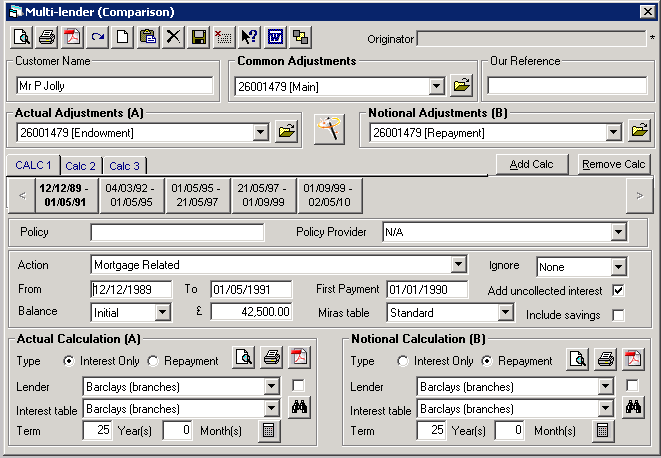Viewport: 661px width, 458px height.
Task: Open the Action Mortgage Related dropdown
Action: pos(458,264)
